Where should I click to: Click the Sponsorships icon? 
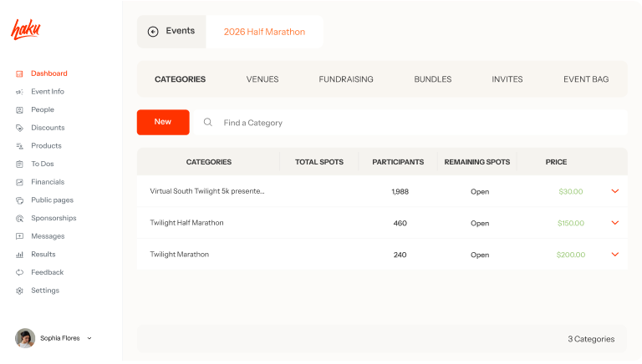pos(19,219)
